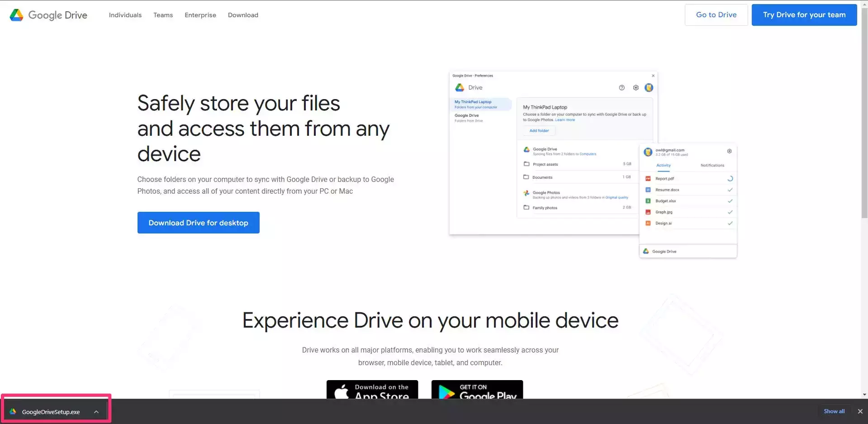Screen dimensions: 868x424
Task: Open the Teams navigation link
Action: coord(163,15)
